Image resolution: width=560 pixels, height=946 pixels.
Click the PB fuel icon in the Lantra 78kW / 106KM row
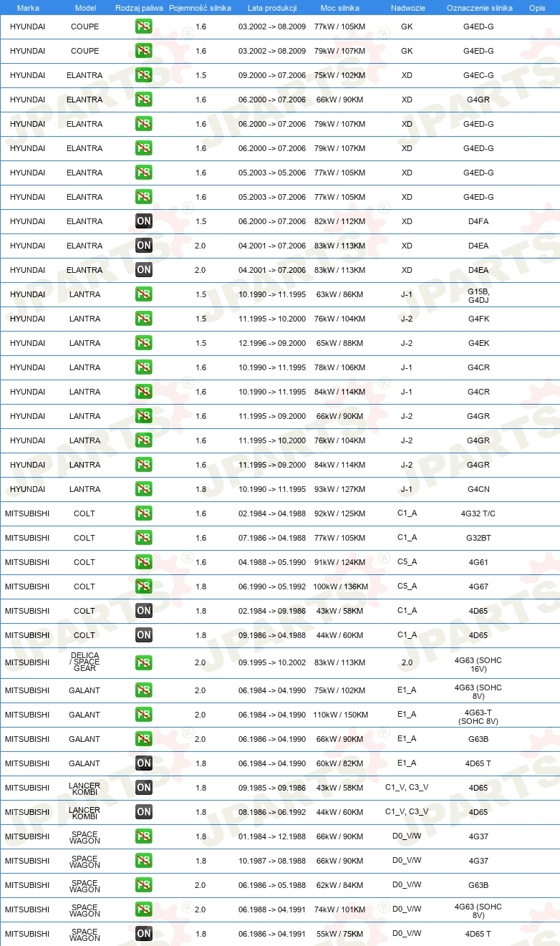(x=144, y=367)
